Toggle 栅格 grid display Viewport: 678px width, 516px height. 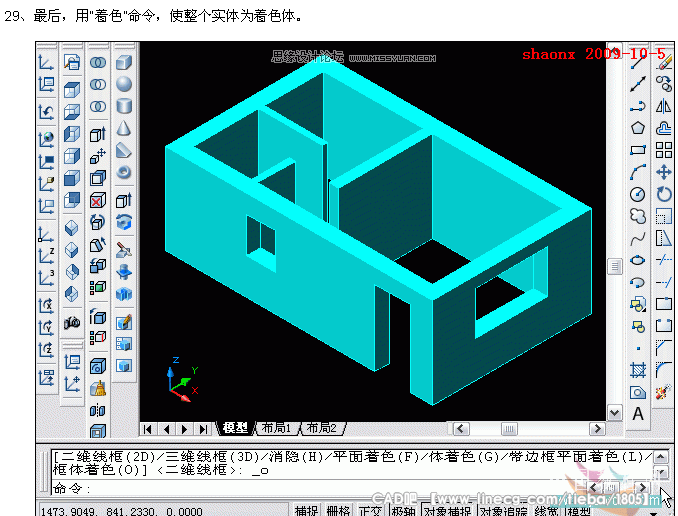click(338, 511)
